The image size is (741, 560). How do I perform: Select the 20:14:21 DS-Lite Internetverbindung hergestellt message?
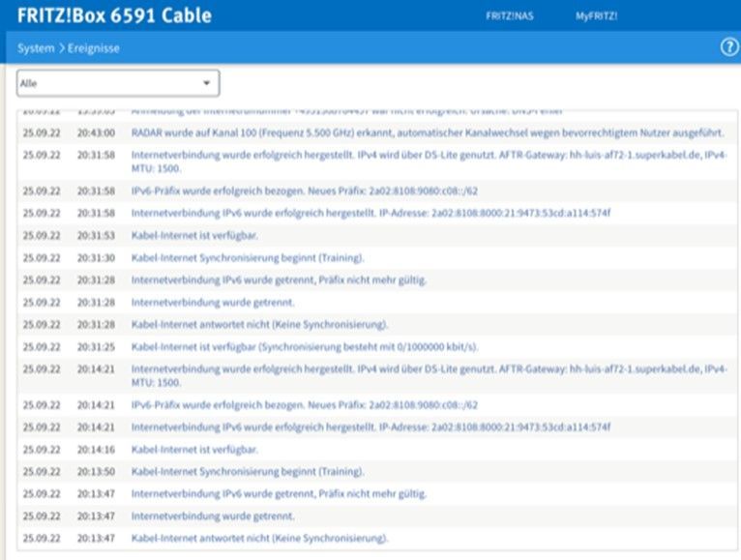point(430,375)
